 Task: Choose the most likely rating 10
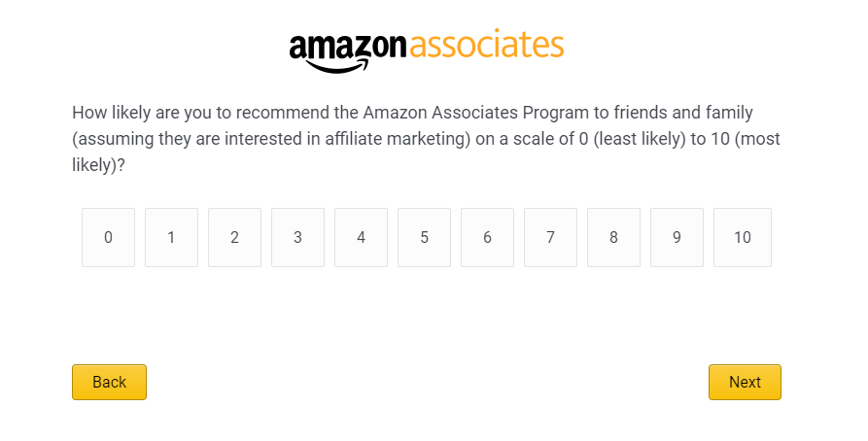[x=743, y=237]
